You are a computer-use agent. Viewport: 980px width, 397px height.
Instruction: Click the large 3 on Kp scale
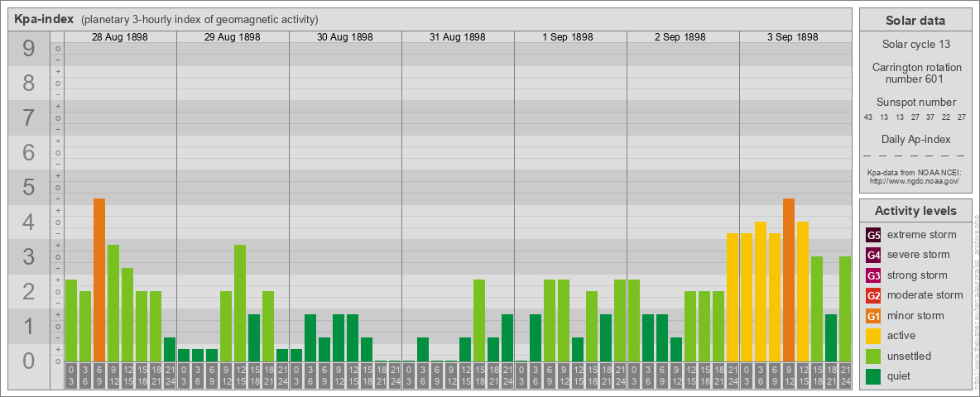click(29, 256)
